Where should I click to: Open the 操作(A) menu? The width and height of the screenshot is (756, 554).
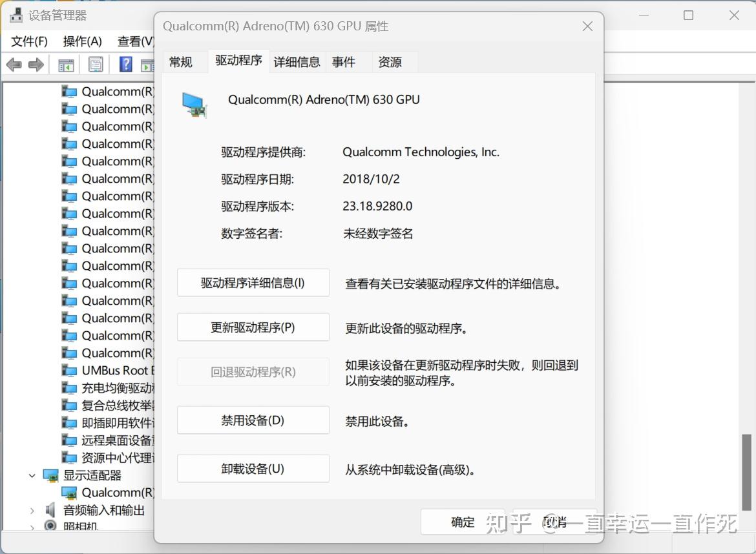pos(83,41)
